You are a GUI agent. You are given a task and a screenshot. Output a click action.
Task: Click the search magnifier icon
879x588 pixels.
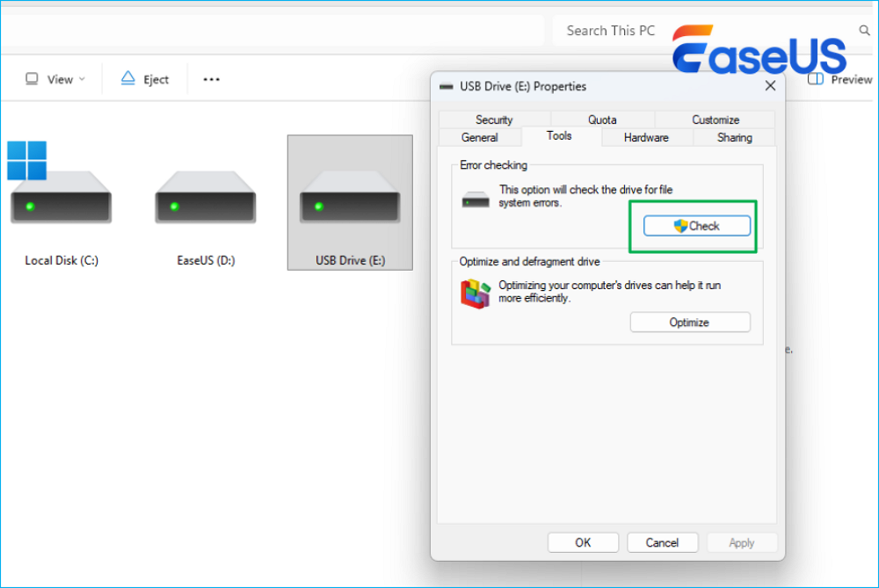(864, 31)
